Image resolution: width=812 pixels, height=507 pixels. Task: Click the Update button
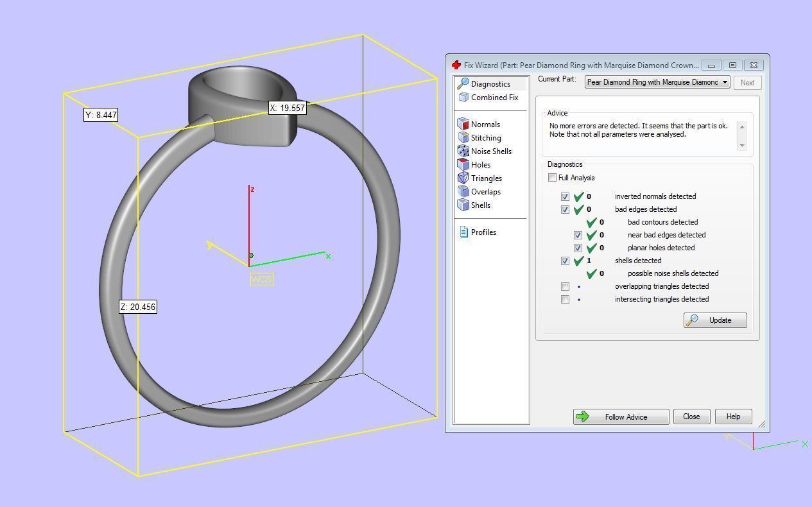point(715,320)
